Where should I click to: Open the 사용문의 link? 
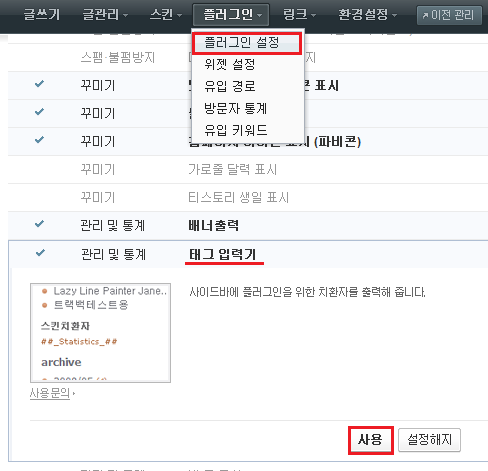click(x=50, y=394)
